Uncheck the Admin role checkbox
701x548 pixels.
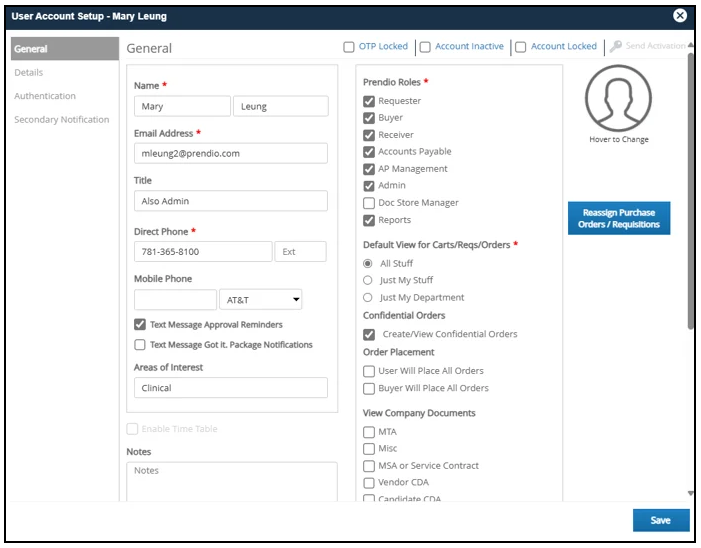tap(369, 185)
